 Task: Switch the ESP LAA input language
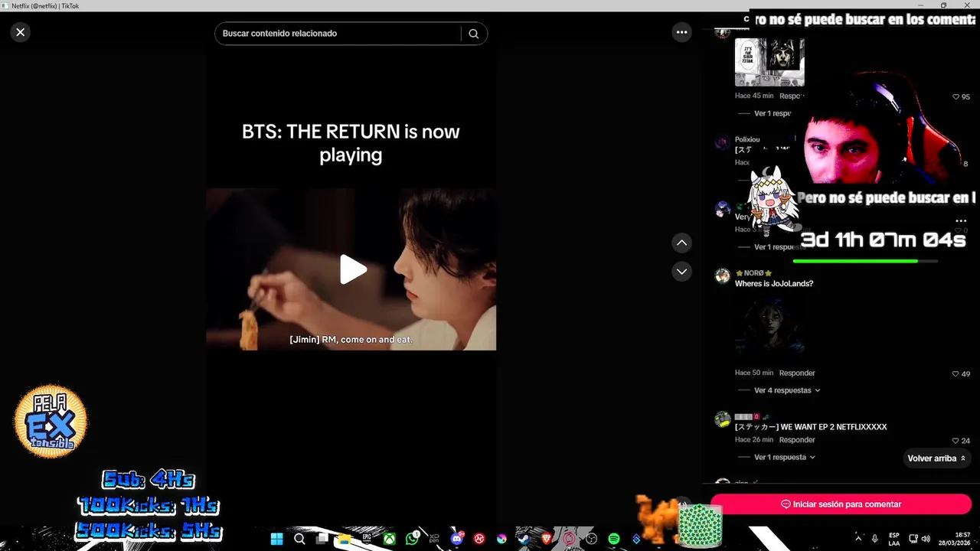(x=894, y=539)
